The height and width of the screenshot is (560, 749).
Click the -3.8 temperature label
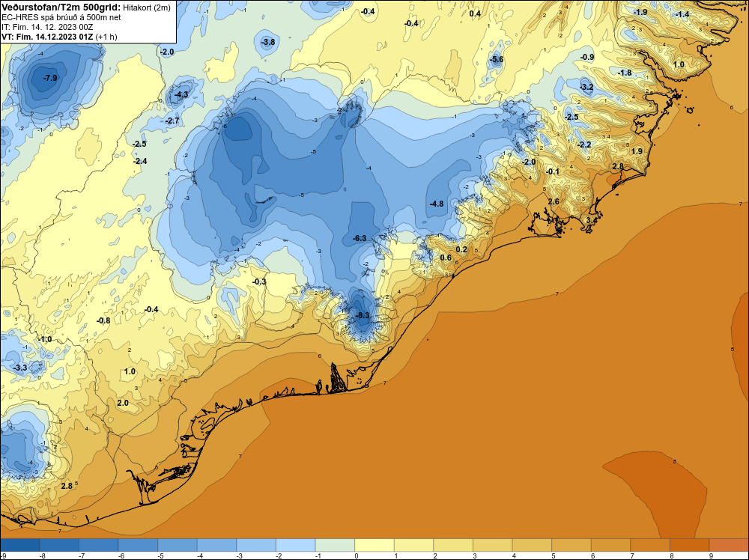268,42
